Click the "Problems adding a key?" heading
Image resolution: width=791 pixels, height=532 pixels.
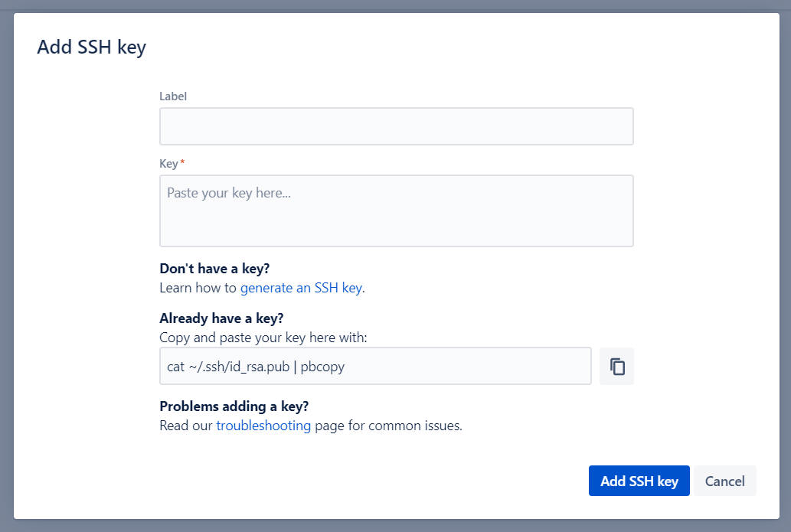tap(234, 406)
